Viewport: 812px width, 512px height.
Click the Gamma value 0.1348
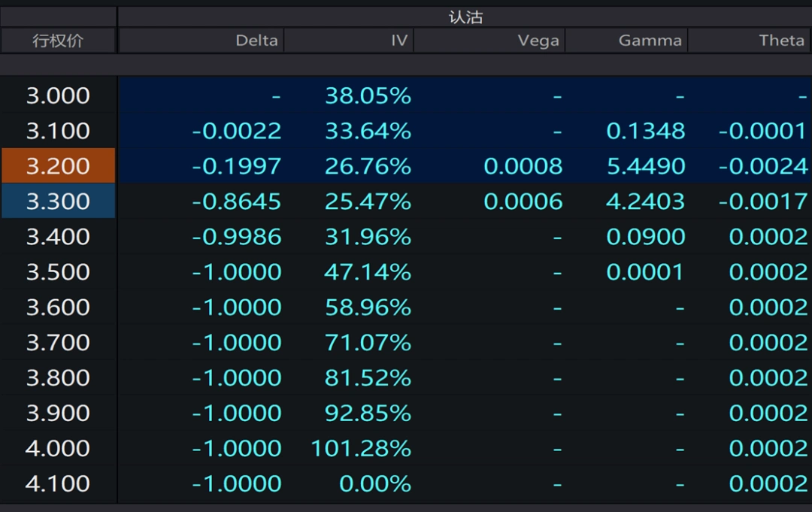coord(646,131)
